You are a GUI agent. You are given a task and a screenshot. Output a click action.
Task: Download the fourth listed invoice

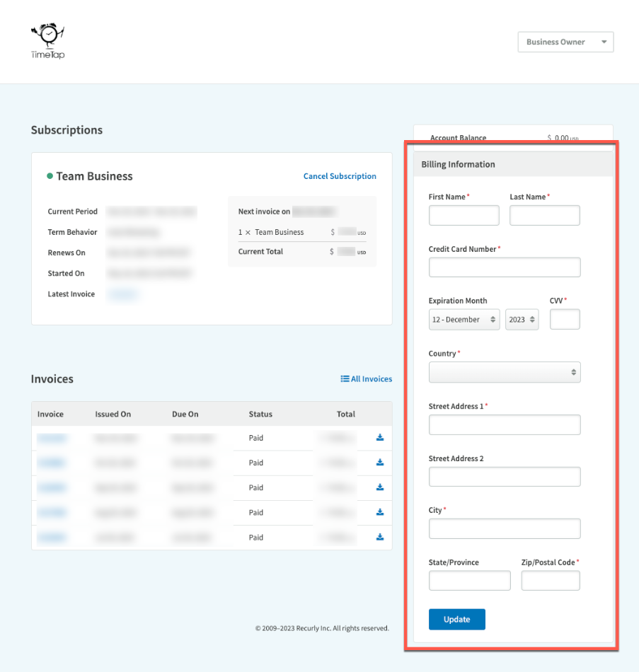click(379, 512)
